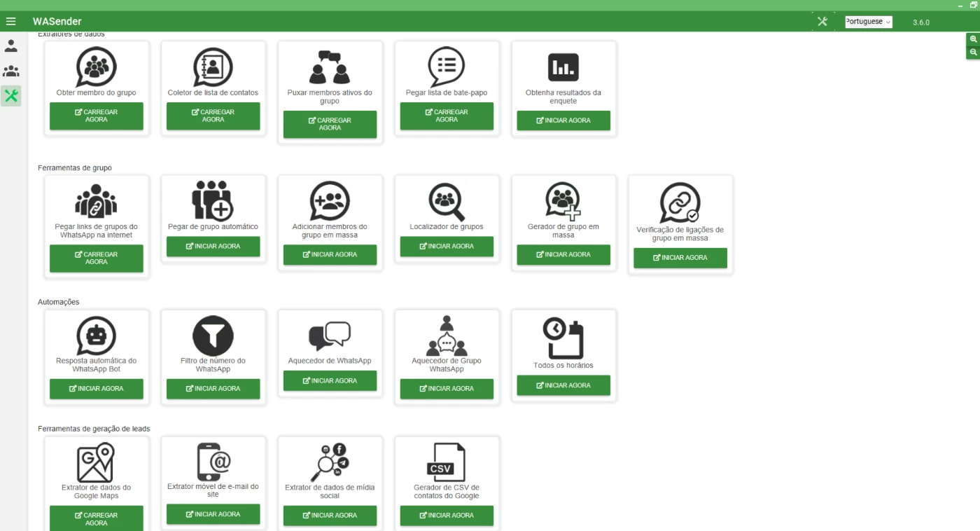Click the Pegar lista de bate-papo icon
Screen dimensions: 980x531
[x=447, y=67]
